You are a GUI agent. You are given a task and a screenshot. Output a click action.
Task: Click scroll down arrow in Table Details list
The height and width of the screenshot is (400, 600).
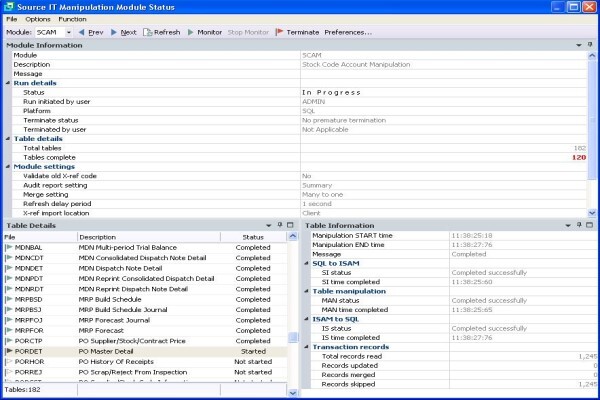[x=293, y=393]
